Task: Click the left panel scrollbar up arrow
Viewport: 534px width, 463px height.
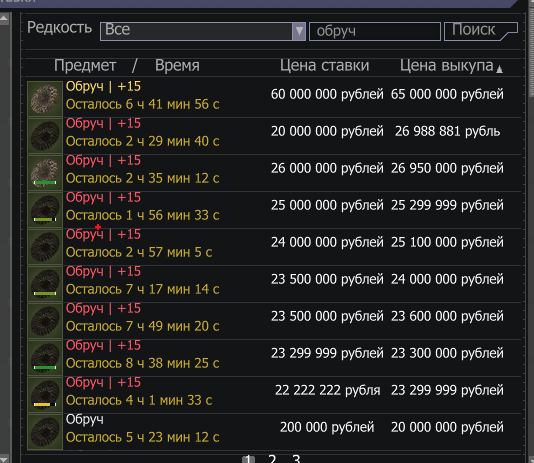Action: click(4, 18)
